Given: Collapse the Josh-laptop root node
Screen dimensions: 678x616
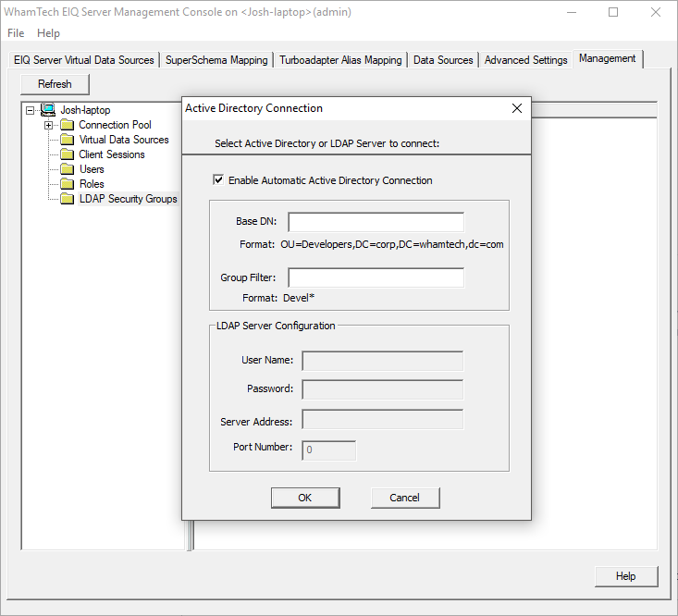Looking at the screenshot, I should [31, 110].
